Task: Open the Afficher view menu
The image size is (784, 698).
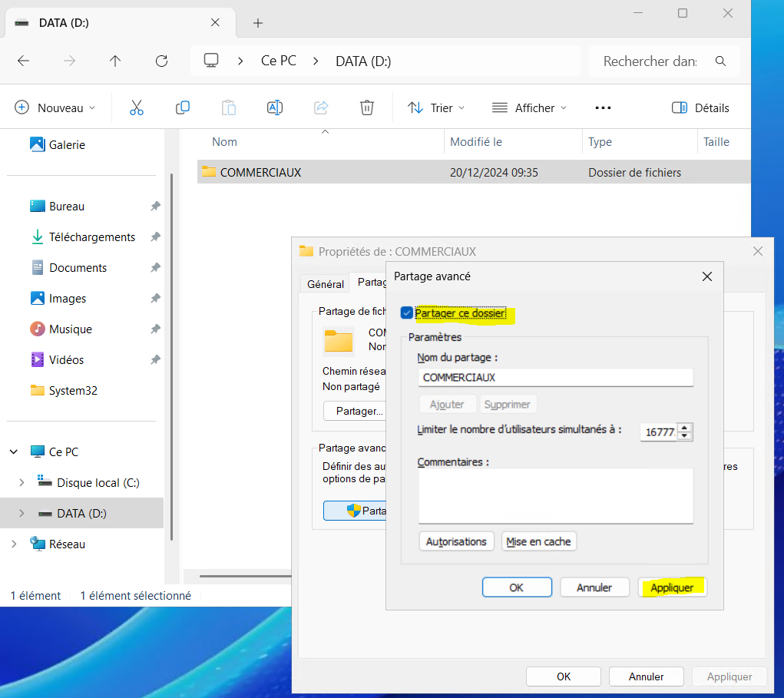Action: [x=529, y=108]
